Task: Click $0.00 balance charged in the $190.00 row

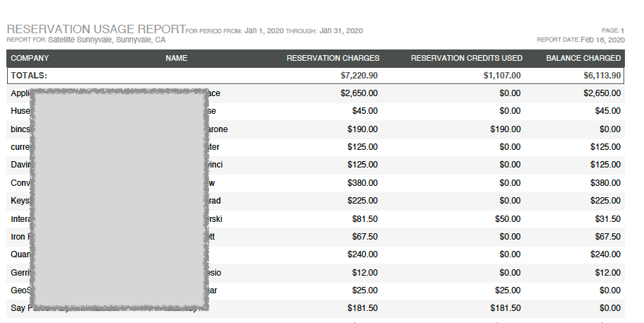Action: click(x=610, y=129)
